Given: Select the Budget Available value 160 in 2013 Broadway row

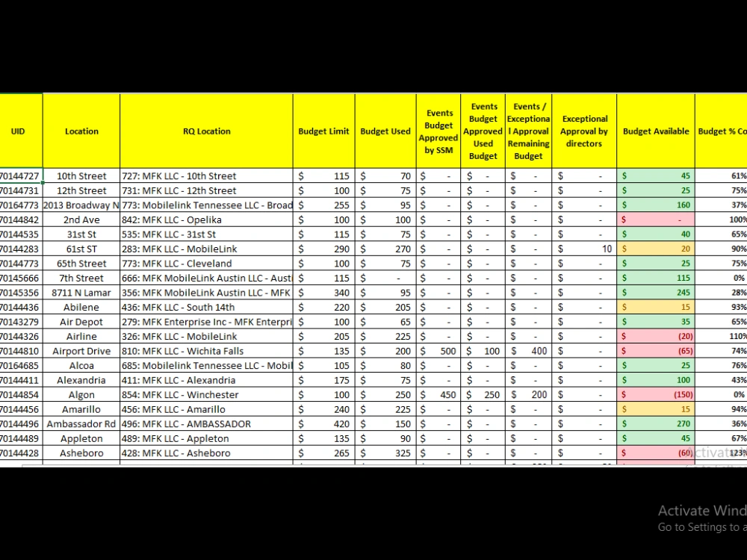Looking at the screenshot, I should coord(656,205).
